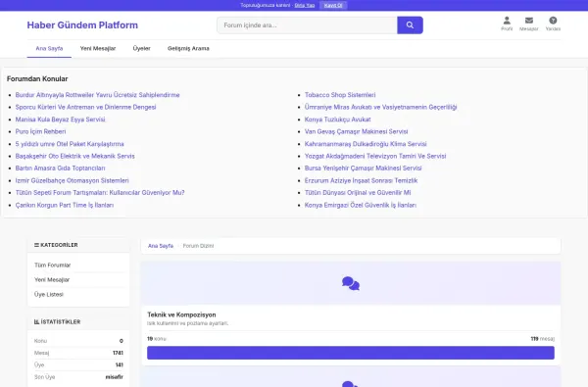Screen dimensions: 588x387
Task: Click the search magnifier button
Action: [x=410, y=25]
